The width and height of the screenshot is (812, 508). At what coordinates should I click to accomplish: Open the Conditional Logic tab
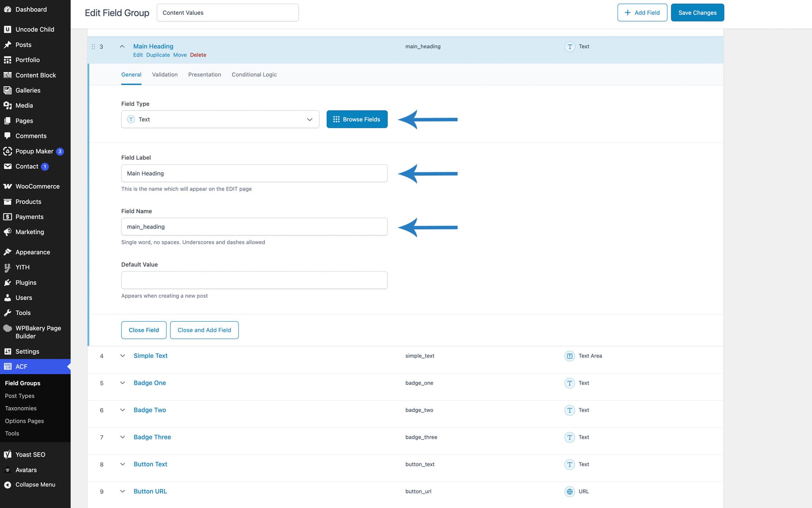254,75
